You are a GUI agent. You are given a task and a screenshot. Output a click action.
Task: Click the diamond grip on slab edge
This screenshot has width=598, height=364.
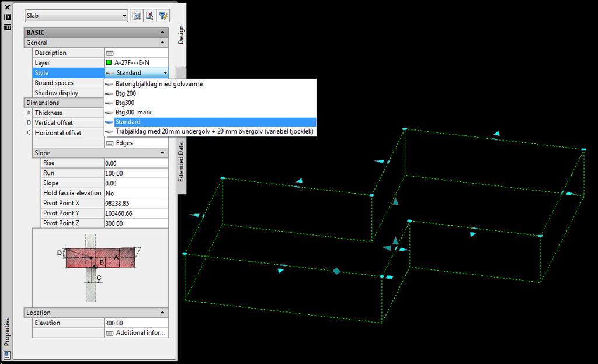point(336,271)
